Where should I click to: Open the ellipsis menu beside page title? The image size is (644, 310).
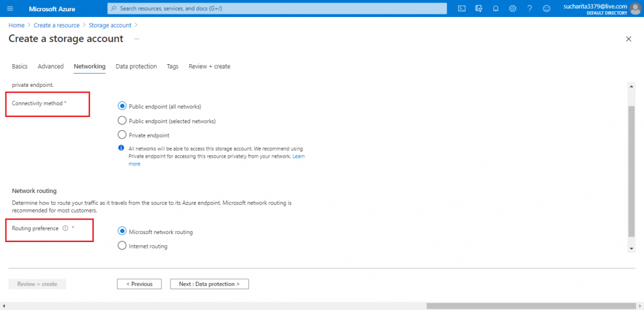tap(136, 39)
